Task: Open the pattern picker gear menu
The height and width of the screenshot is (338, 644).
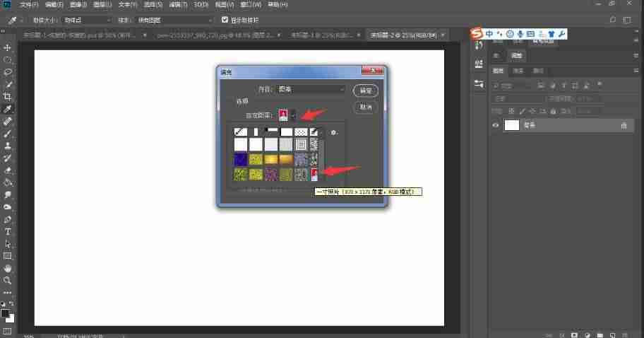Action: tap(334, 132)
